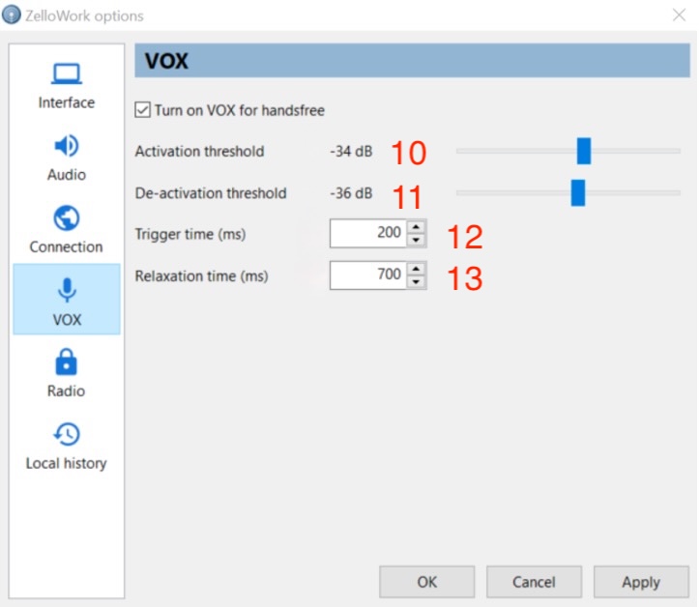Confirm settings with the OK button
Viewport: 700px width, 607px height.
pyautogui.click(x=426, y=582)
